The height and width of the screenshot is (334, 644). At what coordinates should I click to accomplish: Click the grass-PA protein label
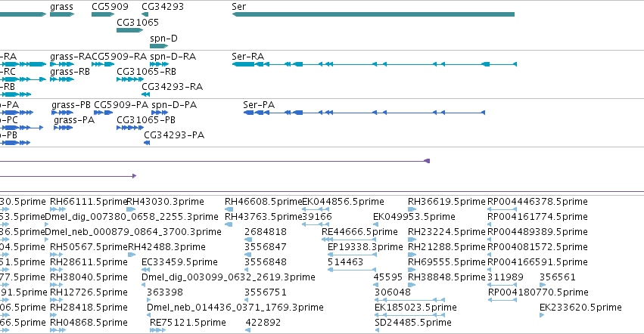(74, 120)
